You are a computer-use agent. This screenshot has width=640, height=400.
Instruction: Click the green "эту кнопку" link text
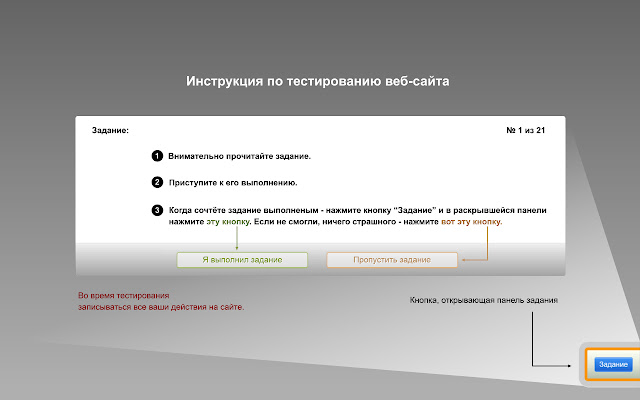pyautogui.click(x=228, y=222)
